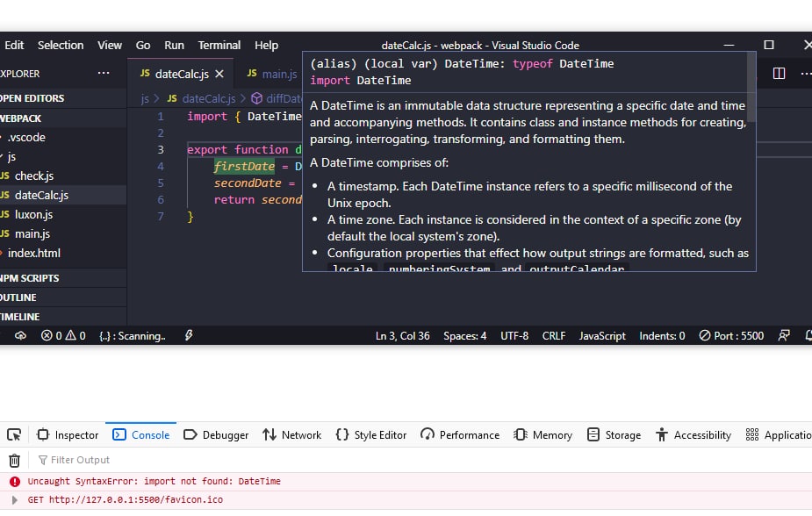
Task: Open the Go menu
Action: click(x=143, y=45)
